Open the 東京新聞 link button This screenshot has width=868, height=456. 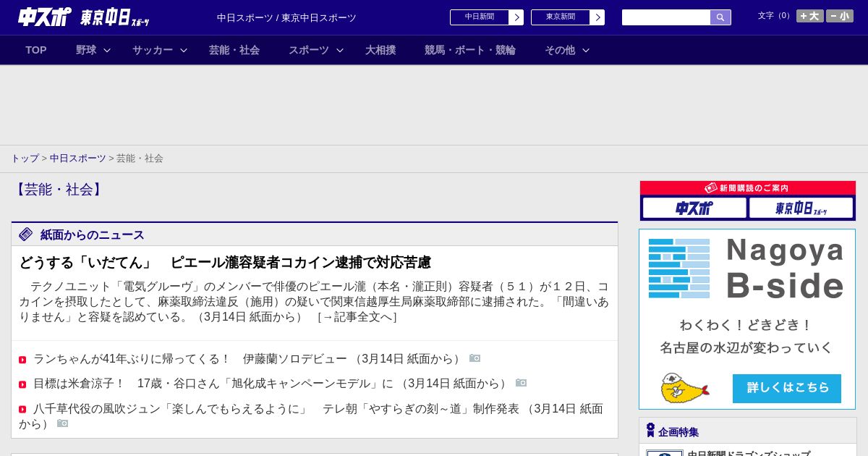click(561, 17)
